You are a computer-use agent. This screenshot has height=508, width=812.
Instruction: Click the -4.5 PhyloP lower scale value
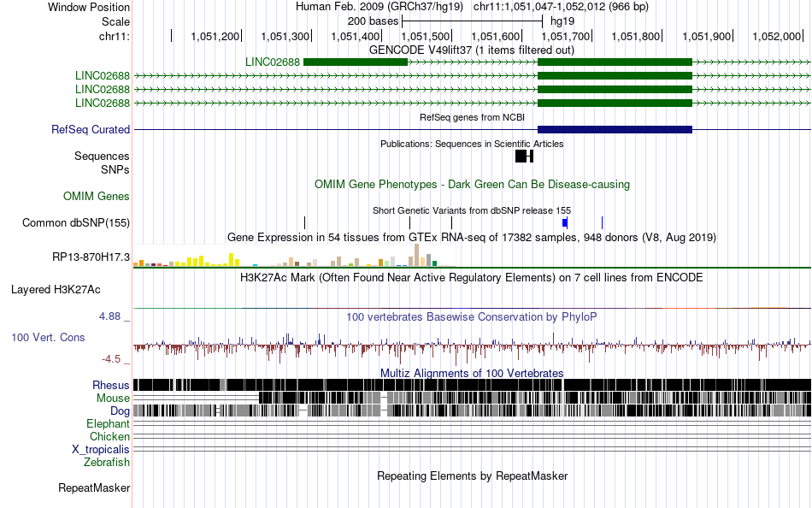click(111, 358)
